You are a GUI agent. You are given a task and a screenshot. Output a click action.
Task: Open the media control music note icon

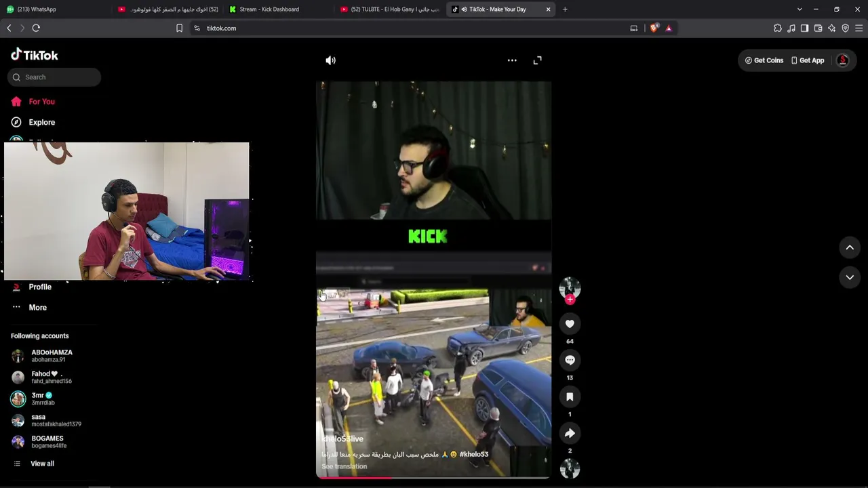click(791, 28)
